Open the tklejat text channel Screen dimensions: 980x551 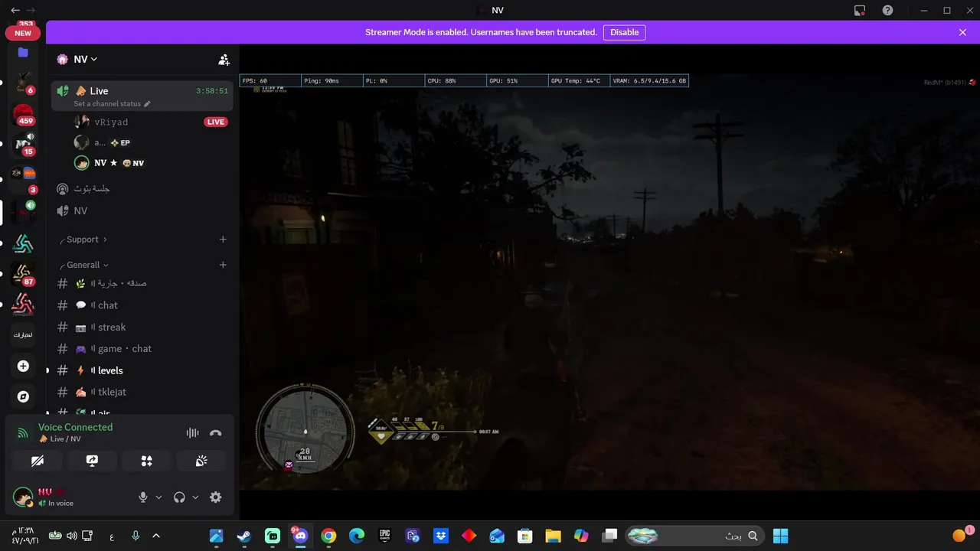pos(142,392)
